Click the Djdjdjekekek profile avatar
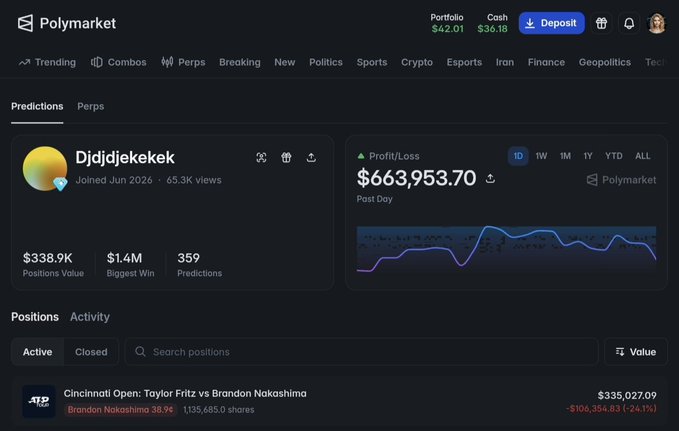 click(x=45, y=169)
